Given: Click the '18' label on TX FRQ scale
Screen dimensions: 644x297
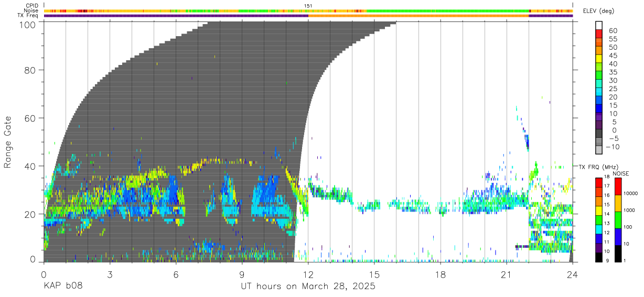Looking at the screenshot, I should tap(607, 177).
